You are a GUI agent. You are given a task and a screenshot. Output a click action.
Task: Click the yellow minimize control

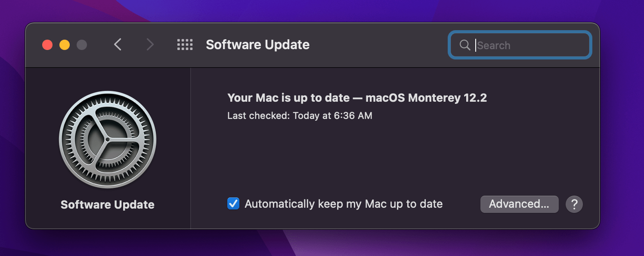[65, 44]
